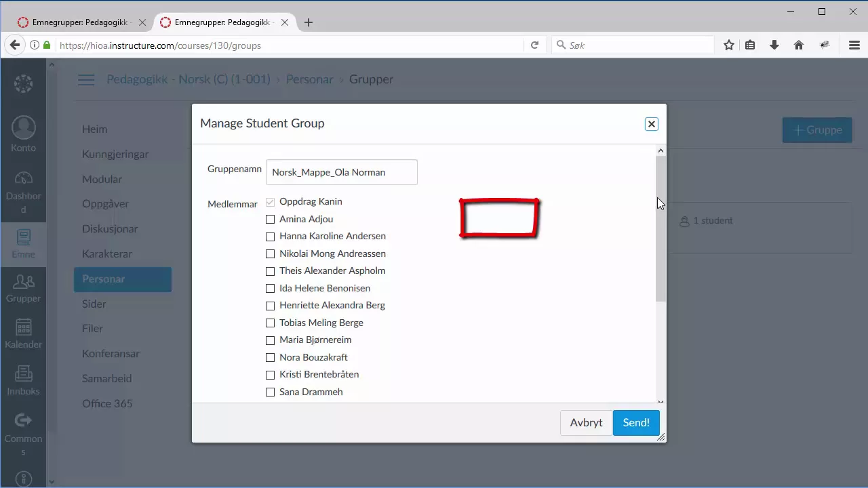Viewport: 868px width, 488px height.
Task: Click the Canvas logo at sidebar top
Action: [23, 84]
